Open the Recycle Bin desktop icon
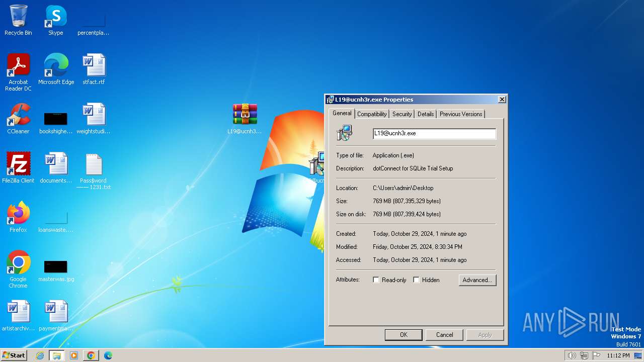The height and width of the screenshot is (362, 644). [x=18, y=20]
